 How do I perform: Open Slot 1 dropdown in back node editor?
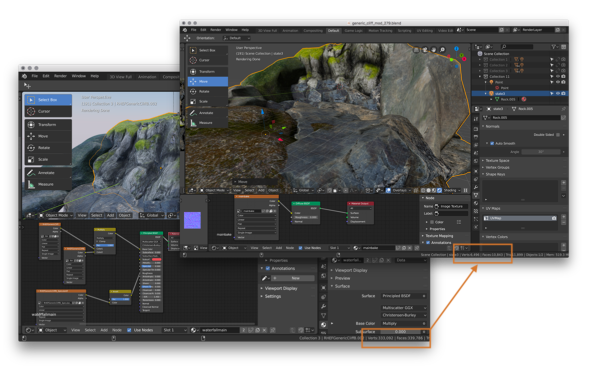(175, 330)
